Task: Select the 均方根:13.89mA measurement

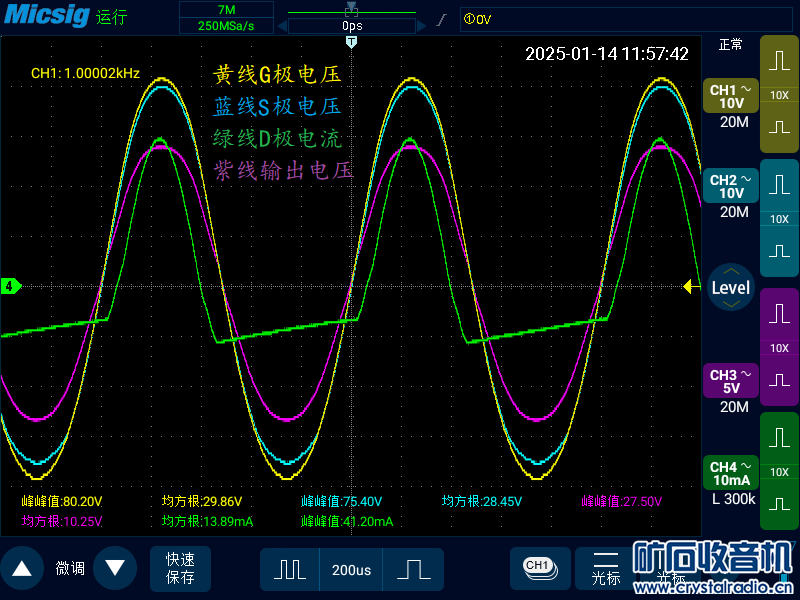Action: click(207, 521)
